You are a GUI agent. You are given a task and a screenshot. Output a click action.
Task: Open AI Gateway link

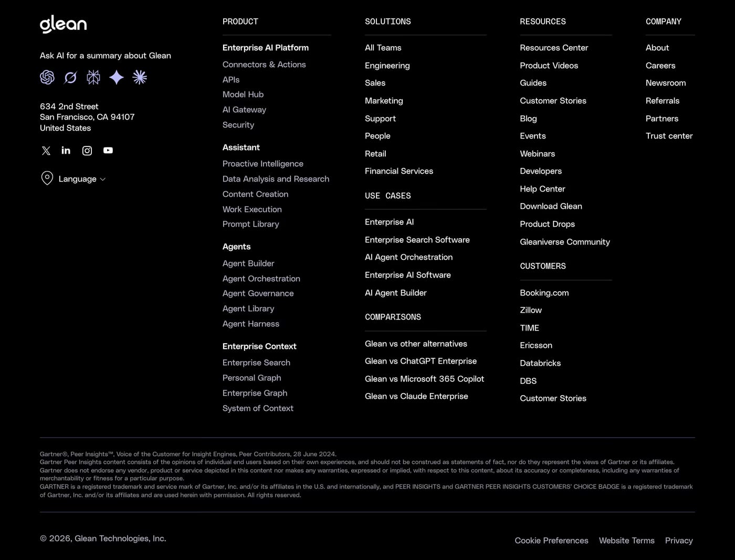(244, 110)
